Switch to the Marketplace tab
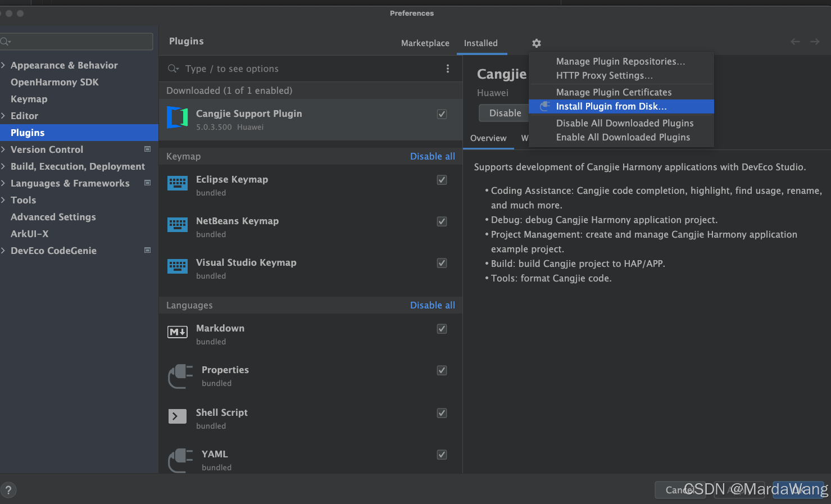Screen dimensions: 831x504 (425, 43)
